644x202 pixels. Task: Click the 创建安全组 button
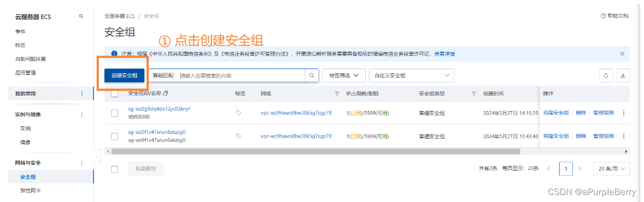(124, 75)
